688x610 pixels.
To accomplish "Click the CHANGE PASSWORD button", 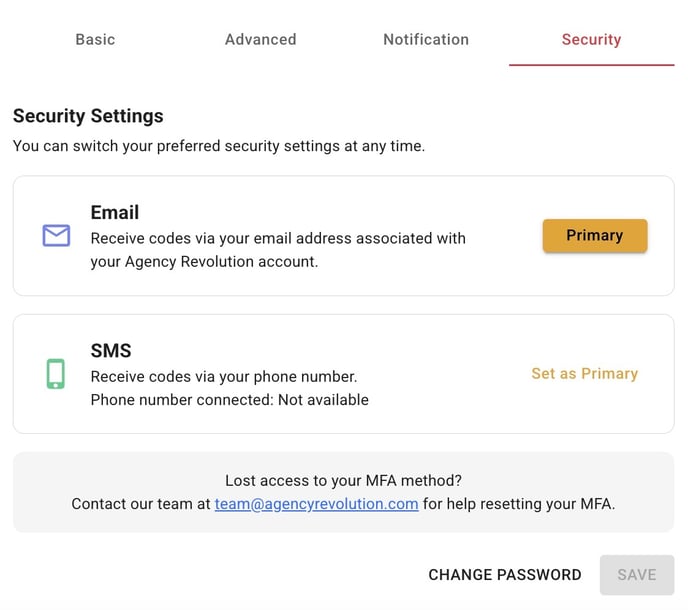I will (x=505, y=575).
